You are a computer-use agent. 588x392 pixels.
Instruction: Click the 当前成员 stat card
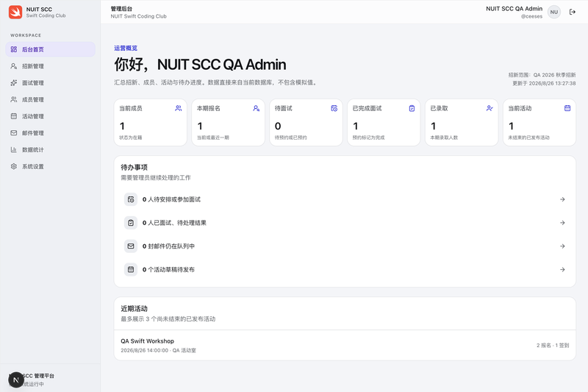(x=151, y=122)
